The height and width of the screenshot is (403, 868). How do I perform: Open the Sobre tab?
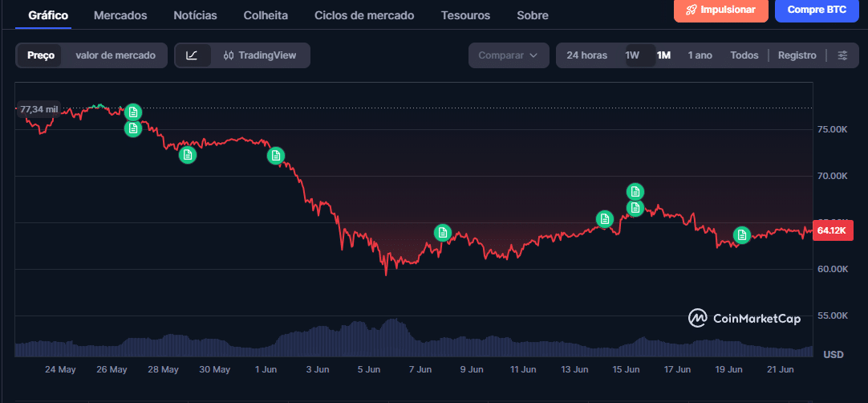pyautogui.click(x=533, y=15)
